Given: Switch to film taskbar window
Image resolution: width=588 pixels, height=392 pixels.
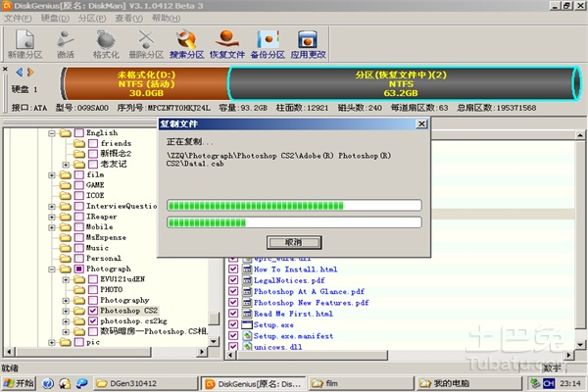Looking at the screenshot, I should pyautogui.click(x=361, y=383).
